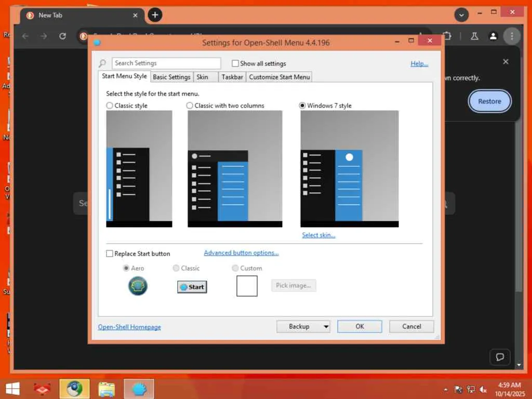Close the New Tab browser tab
Image resolution: width=532 pixels, height=399 pixels.
pos(135,15)
